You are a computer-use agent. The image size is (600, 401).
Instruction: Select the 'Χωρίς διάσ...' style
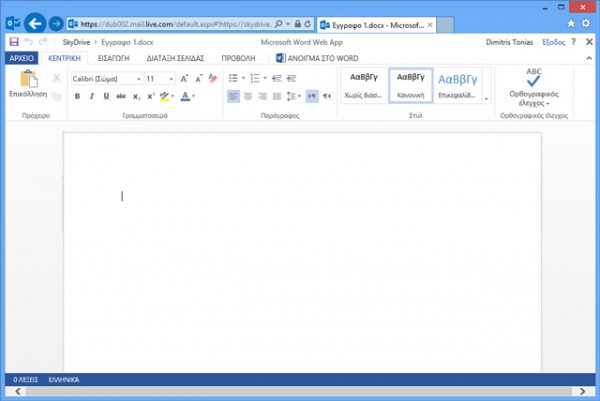pyautogui.click(x=364, y=86)
